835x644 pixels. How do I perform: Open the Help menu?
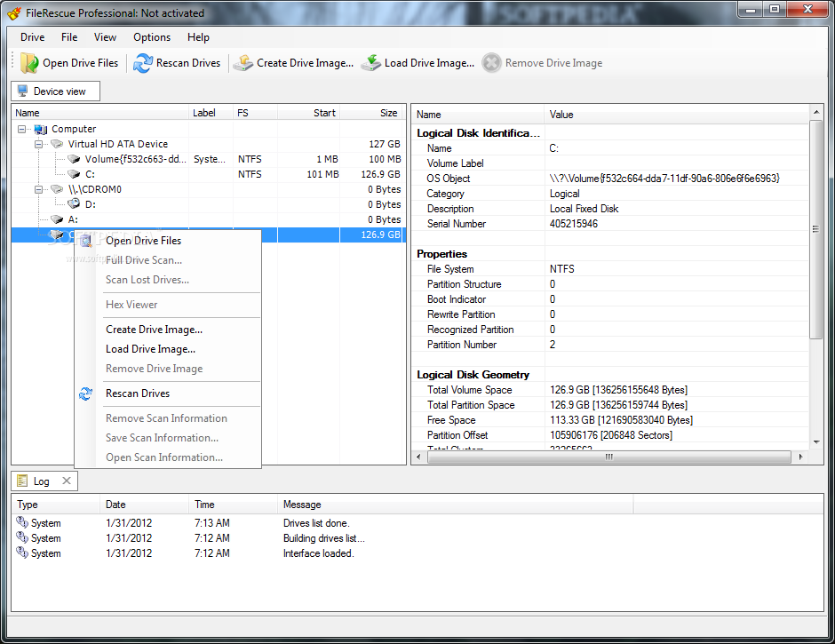point(198,37)
